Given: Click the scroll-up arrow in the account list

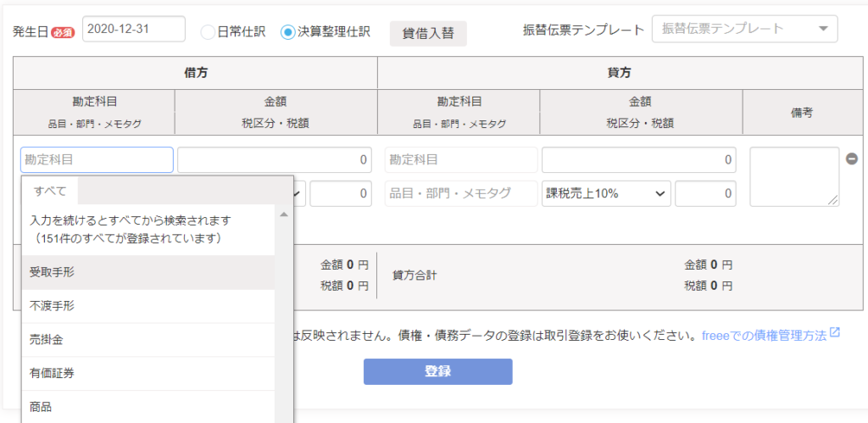Looking at the screenshot, I should [x=284, y=214].
